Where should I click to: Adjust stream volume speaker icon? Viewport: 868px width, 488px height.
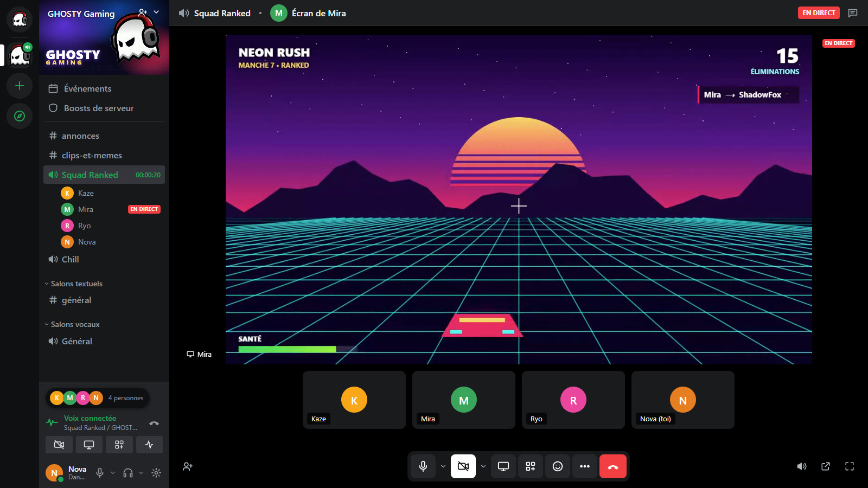click(802, 466)
